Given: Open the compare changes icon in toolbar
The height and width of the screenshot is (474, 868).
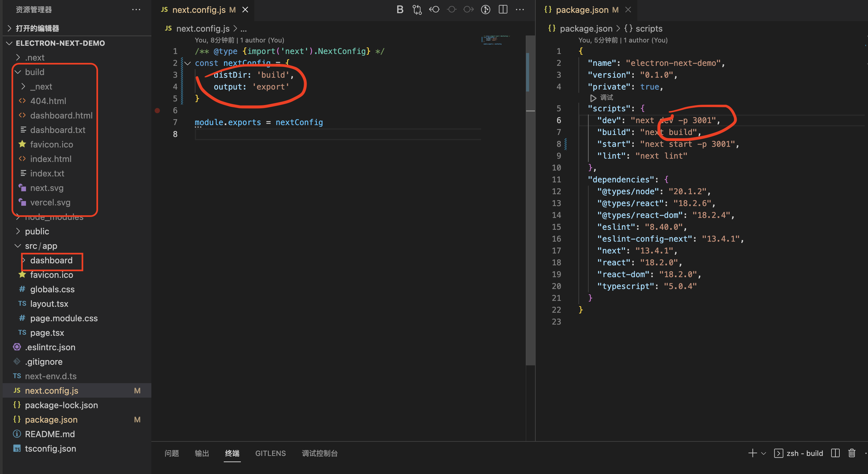Looking at the screenshot, I should pos(417,10).
